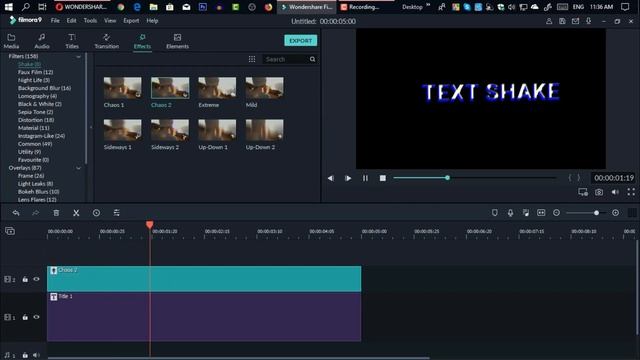Click the effects Search field
Screen dimensions: 640x360
(286, 59)
